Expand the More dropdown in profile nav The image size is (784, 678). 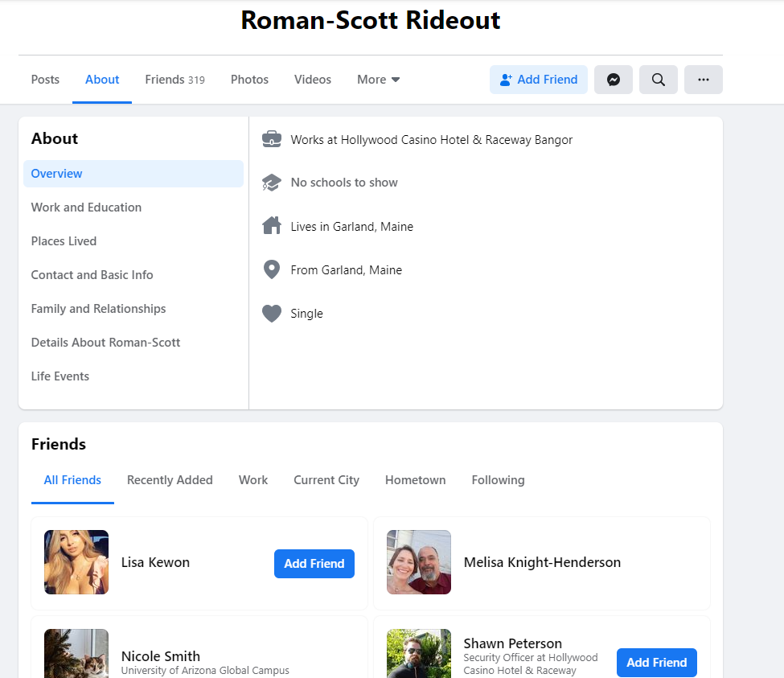coord(378,80)
